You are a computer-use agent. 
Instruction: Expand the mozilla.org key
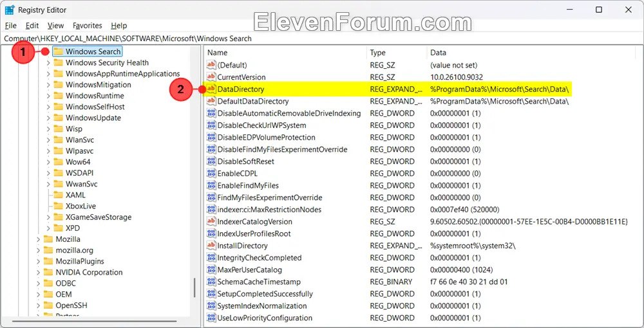(x=39, y=250)
